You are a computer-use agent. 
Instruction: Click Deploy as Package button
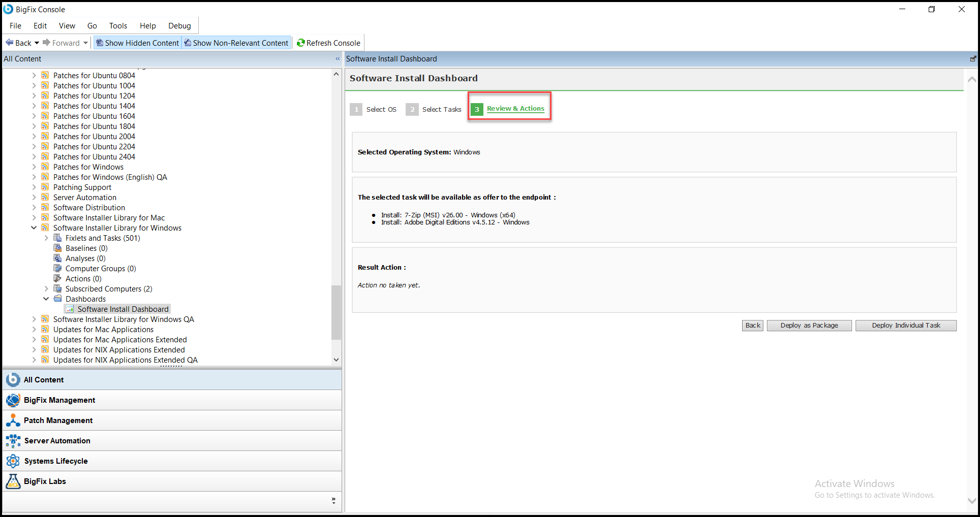(x=809, y=326)
